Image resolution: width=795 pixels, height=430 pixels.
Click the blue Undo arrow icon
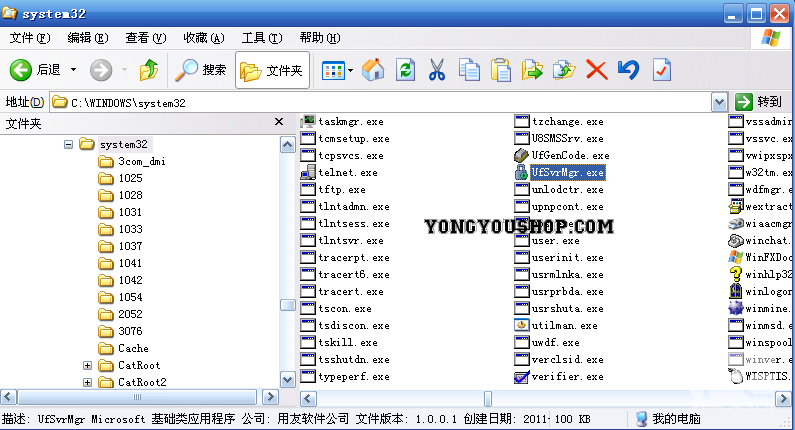(x=628, y=69)
